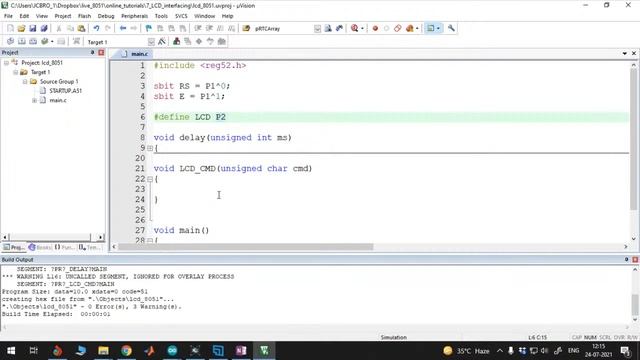This screenshot has height=360, width=640.
Task: Switch to the Books tab in Project panel
Action: pos(40,247)
